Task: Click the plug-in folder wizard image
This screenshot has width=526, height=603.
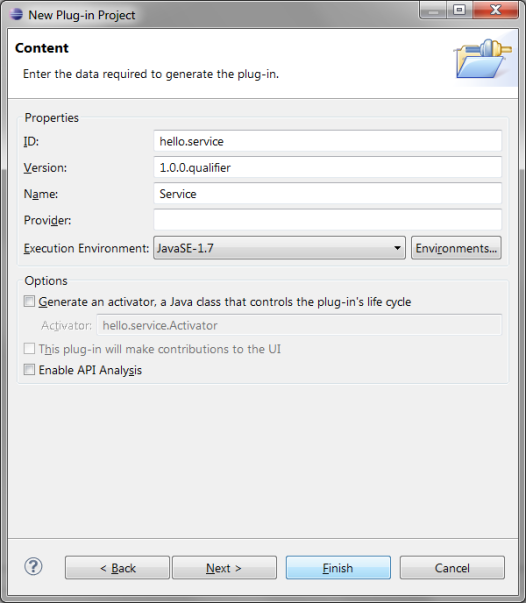Action: coord(483,58)
